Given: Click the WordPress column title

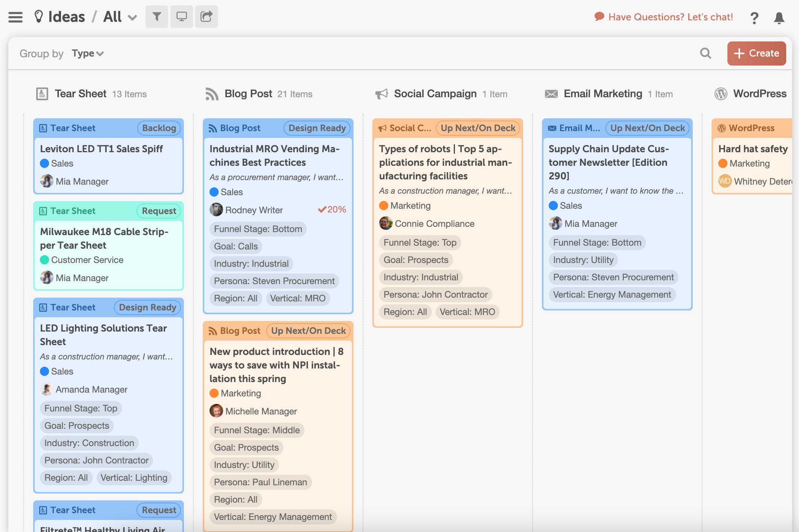Looking at the screenshot, I should coord(760,94).
